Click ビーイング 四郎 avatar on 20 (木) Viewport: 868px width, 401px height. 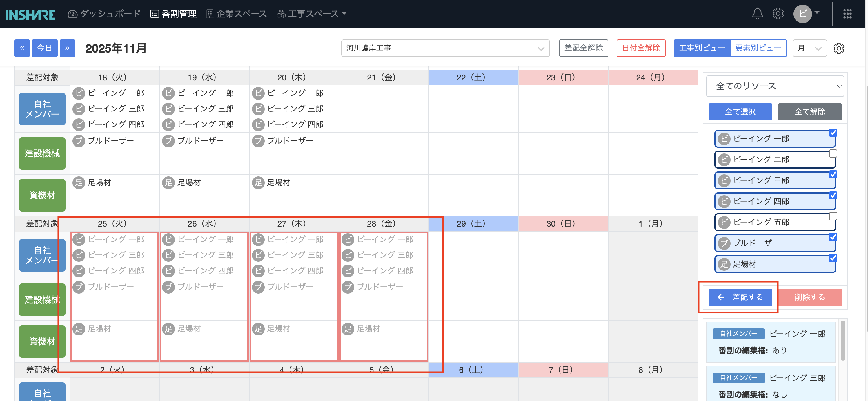258,124
